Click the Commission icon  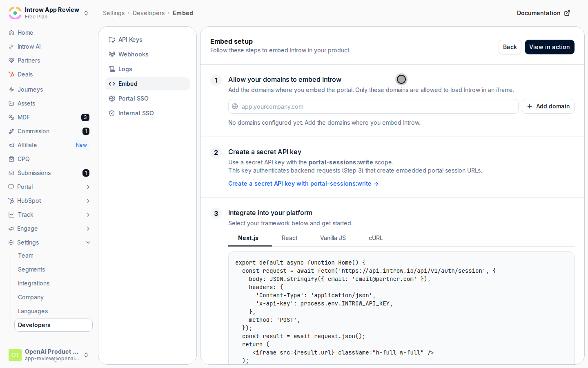coord(11,131)
